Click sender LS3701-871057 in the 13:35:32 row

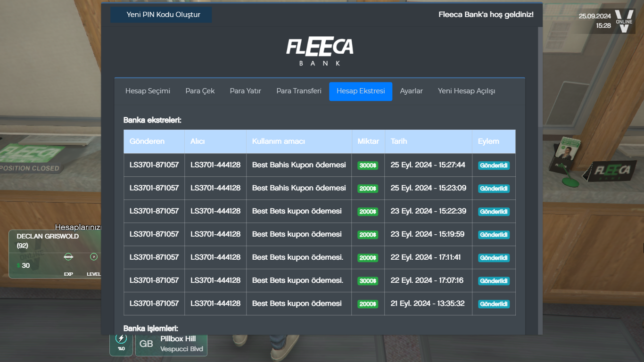pos(154,304)
